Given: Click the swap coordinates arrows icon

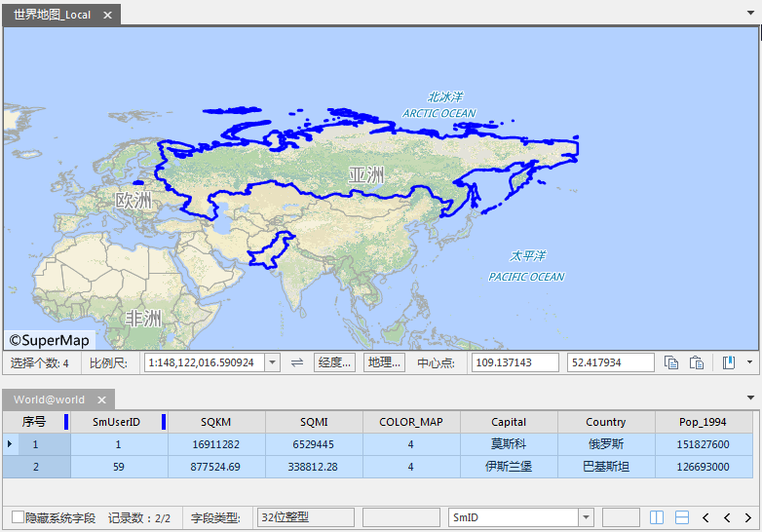Looking at the screenshot, I should [x=297, y=362].
